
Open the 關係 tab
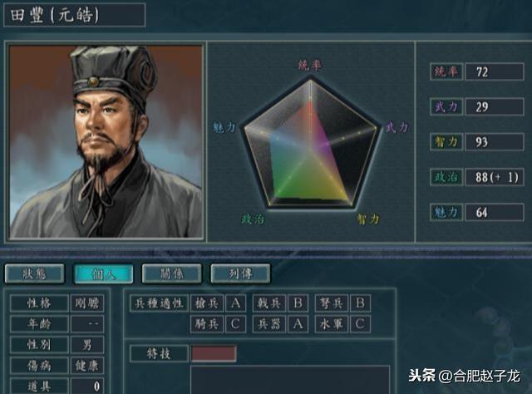(x=172, y=273)
